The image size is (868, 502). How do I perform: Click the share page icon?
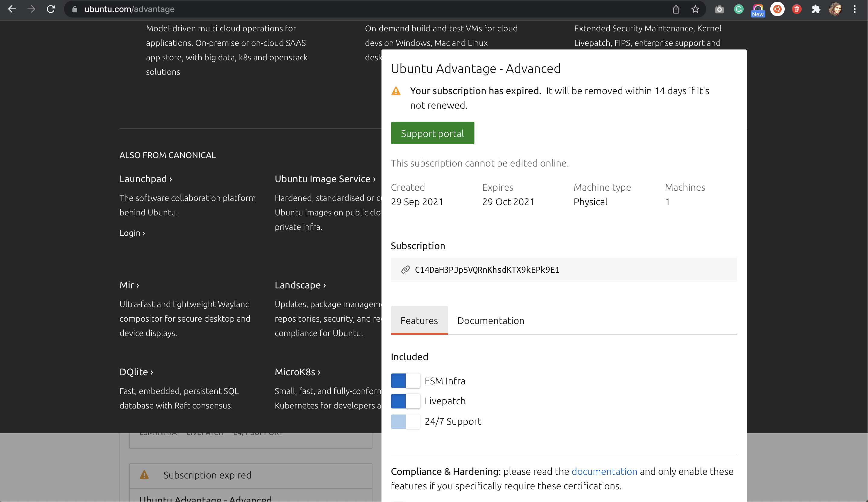tap(676, 9)
